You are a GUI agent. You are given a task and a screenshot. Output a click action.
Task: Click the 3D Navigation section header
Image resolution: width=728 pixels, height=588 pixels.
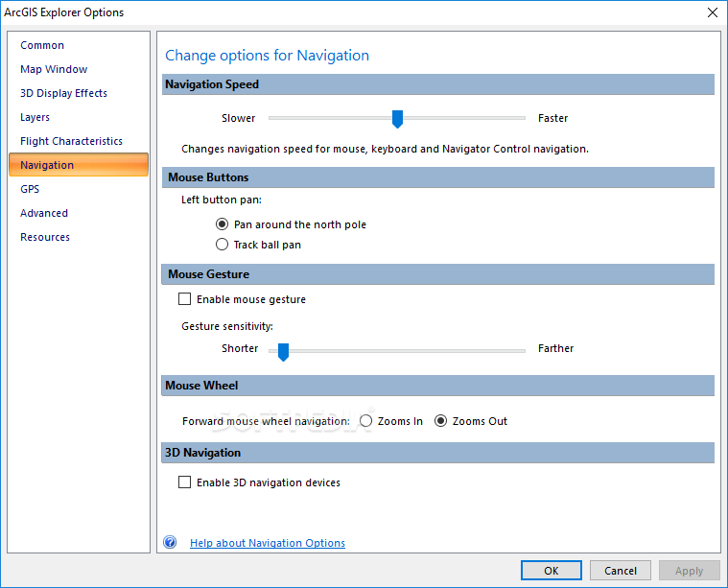[x=437, y=453]
